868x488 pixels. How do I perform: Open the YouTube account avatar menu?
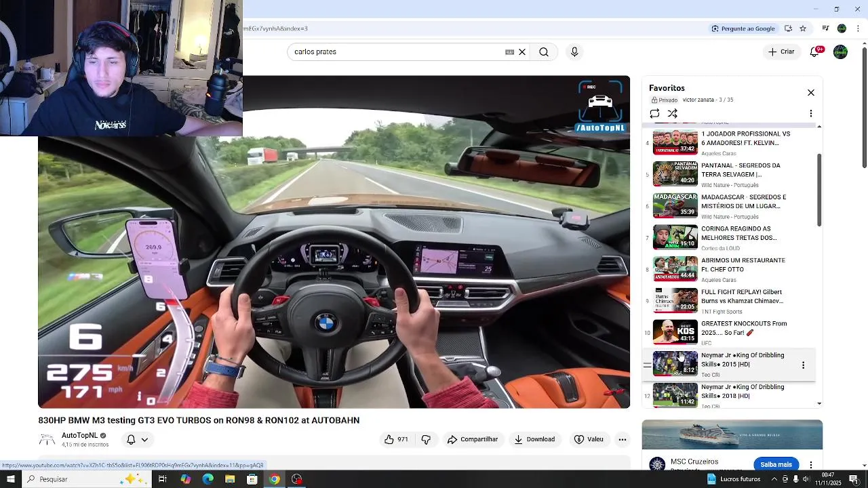pyautogui.click(x=841, y=52)
